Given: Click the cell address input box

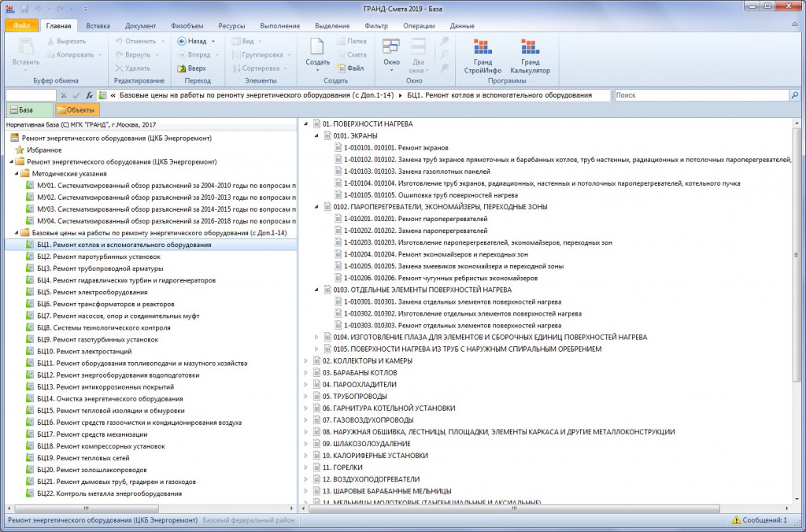Looking at the screenshot, I should (x=31, y=95).
